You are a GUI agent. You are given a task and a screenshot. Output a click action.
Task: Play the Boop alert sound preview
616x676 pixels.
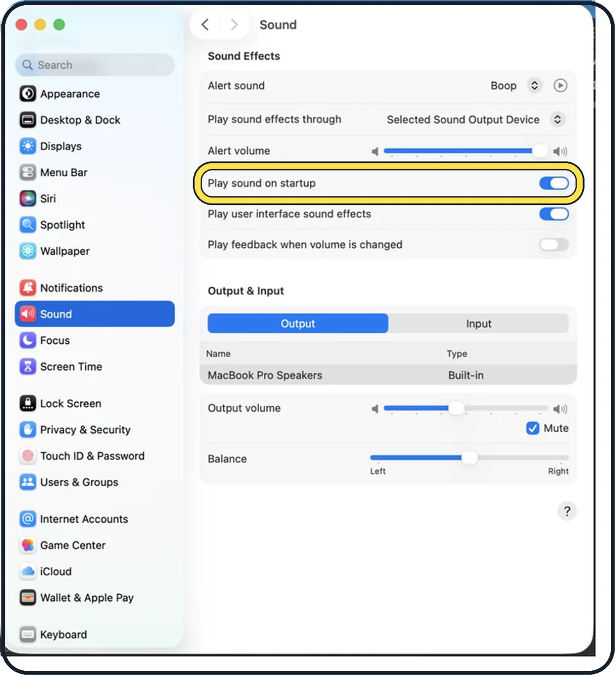[560, 85]
